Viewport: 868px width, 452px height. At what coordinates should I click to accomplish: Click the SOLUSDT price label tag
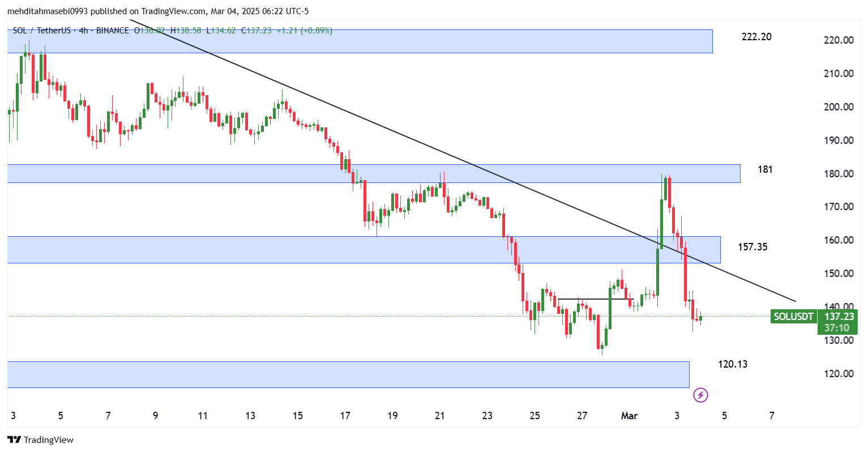(x=794, y=317)
